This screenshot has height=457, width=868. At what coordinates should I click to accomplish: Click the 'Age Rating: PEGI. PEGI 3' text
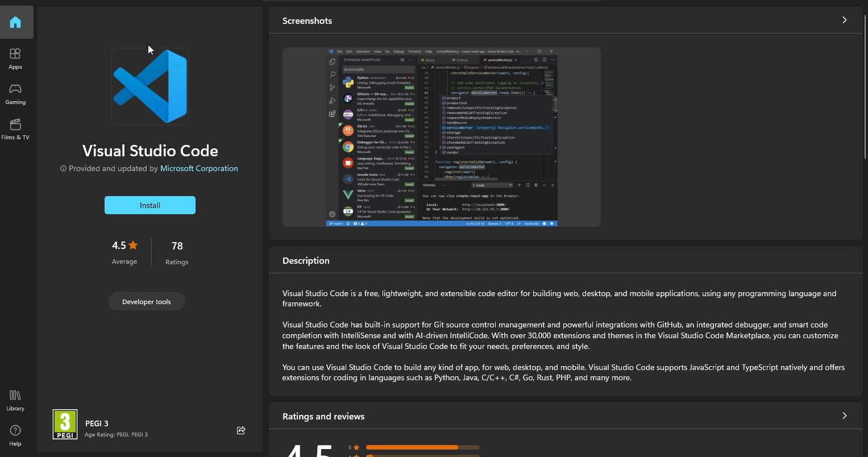[116, 434]
